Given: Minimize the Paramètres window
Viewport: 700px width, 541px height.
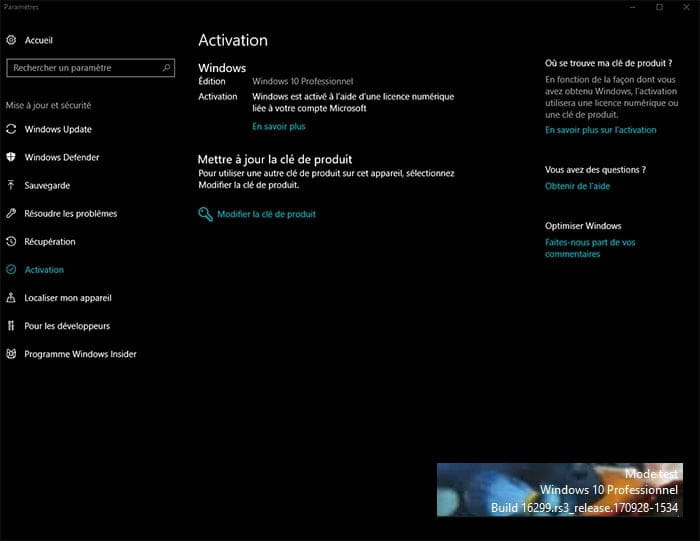Looking at the screenshot, I should [633, 7].
